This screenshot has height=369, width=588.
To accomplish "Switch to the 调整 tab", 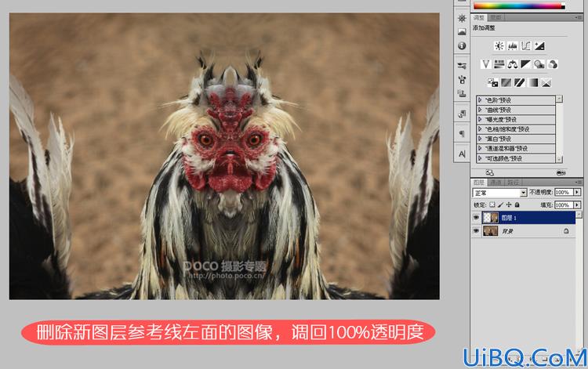I will 478,17.
